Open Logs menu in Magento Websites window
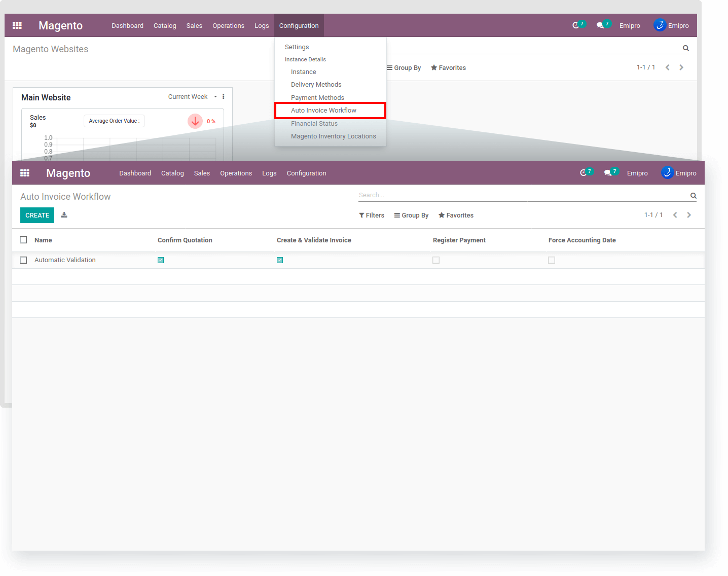Viewport: 728px width, 576px height. pyautogui.click(x=262, y=26)
